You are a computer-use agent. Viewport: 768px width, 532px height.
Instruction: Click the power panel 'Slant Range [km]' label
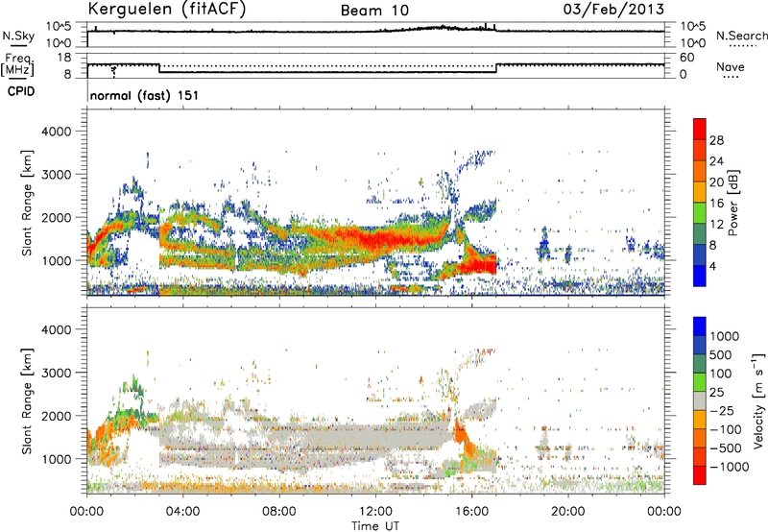tap(27, 204)
